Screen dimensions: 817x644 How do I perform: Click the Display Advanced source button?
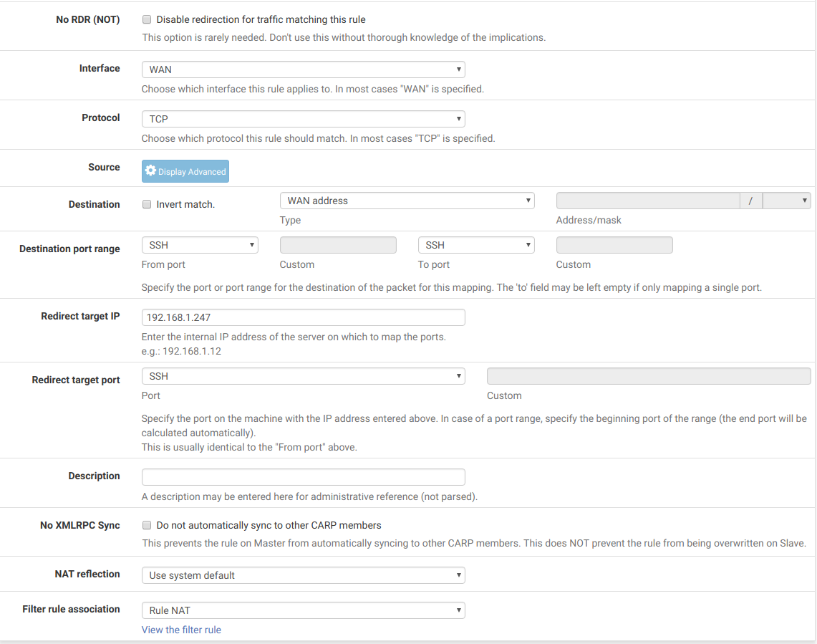click(185, 171)
